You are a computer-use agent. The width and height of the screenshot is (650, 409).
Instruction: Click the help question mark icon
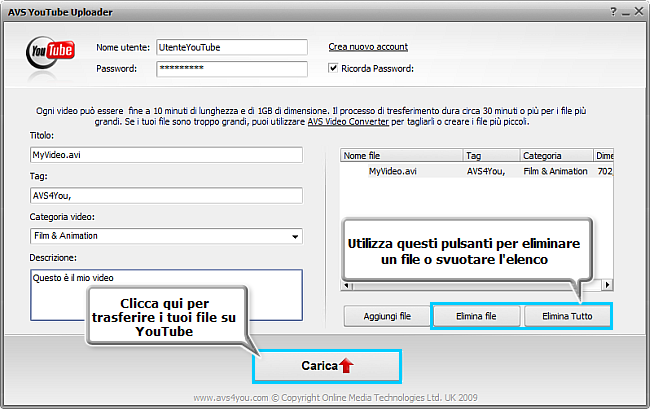(x=614, y=12)
